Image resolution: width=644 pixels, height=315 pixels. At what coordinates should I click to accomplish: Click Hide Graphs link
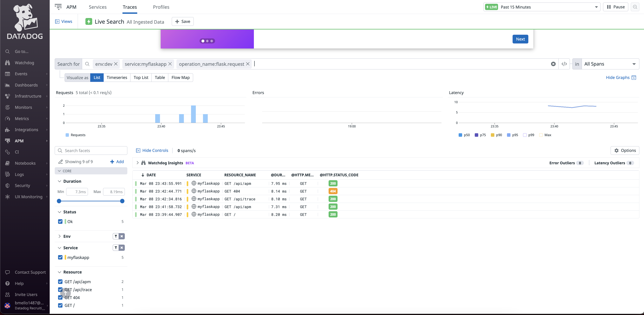(x=621, y=78)
